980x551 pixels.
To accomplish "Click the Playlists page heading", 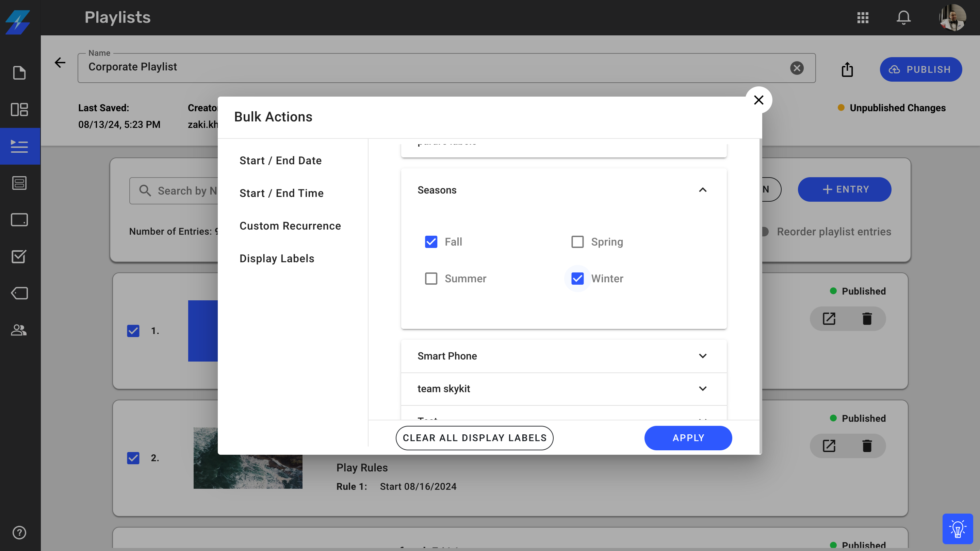I will point(117,17).
